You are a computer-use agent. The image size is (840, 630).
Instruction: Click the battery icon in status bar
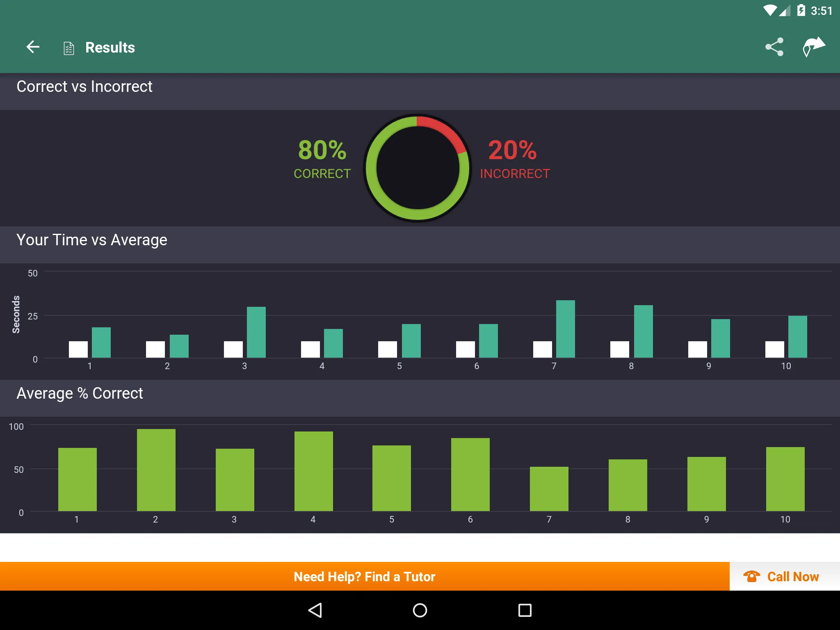(x=797, y=9)
